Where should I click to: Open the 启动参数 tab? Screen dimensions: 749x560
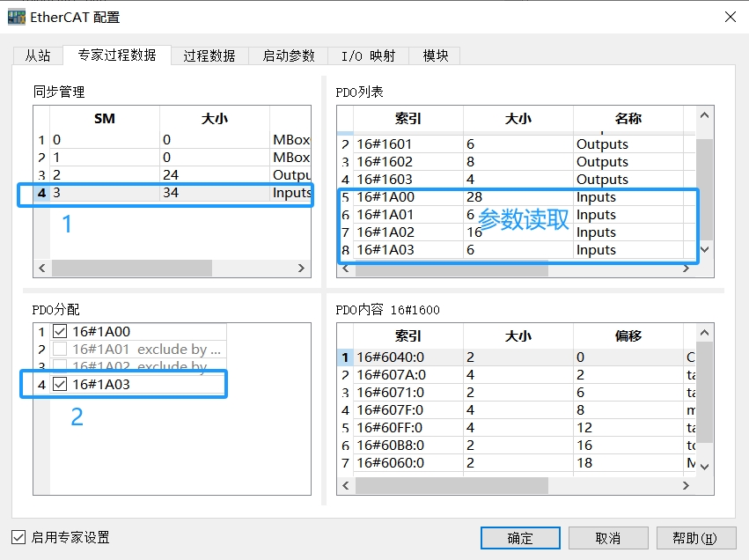(x=288, y=55)
